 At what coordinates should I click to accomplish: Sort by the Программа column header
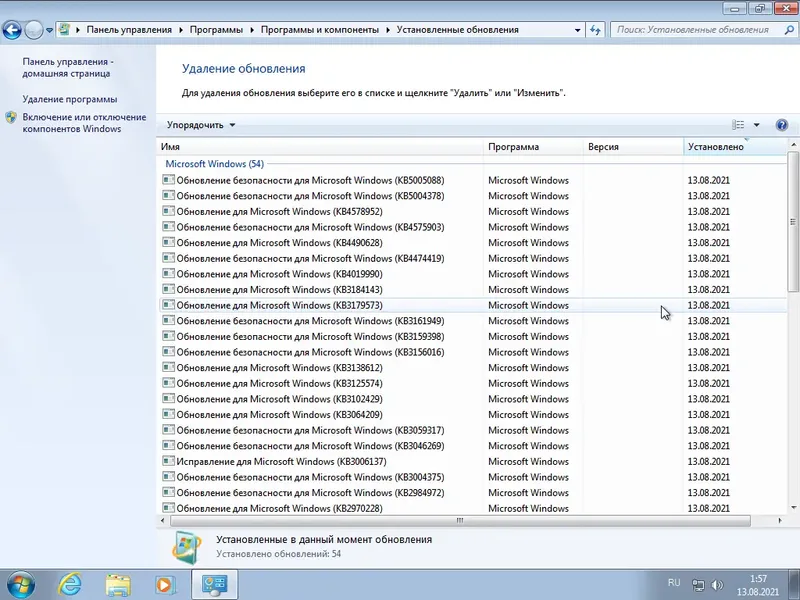pos(533,146)
